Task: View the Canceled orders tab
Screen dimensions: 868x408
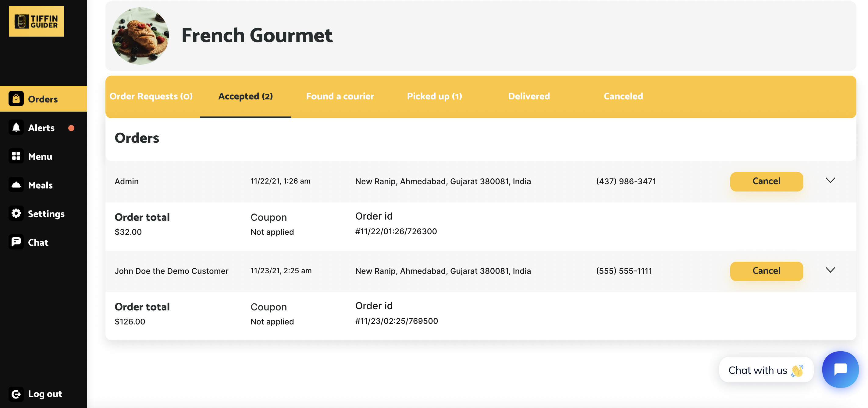Action: pyautogui.click(x=623, y=96)
